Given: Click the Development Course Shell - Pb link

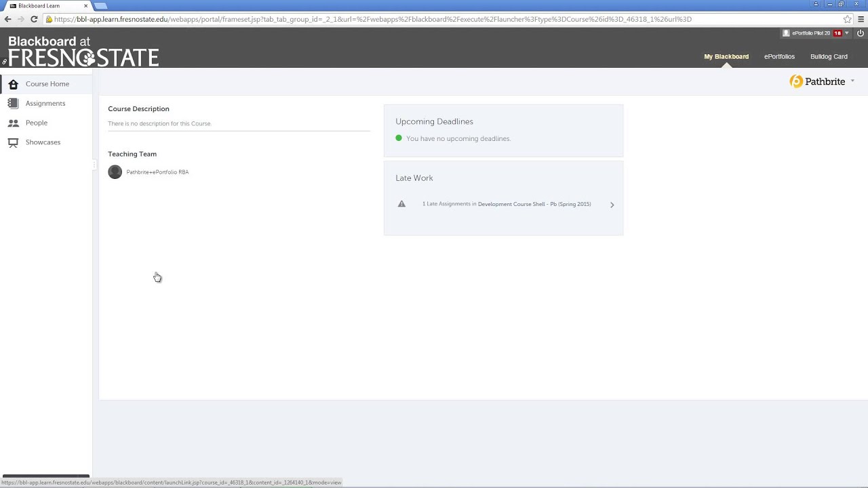Looking at the screenshot, I should [534, 204].
